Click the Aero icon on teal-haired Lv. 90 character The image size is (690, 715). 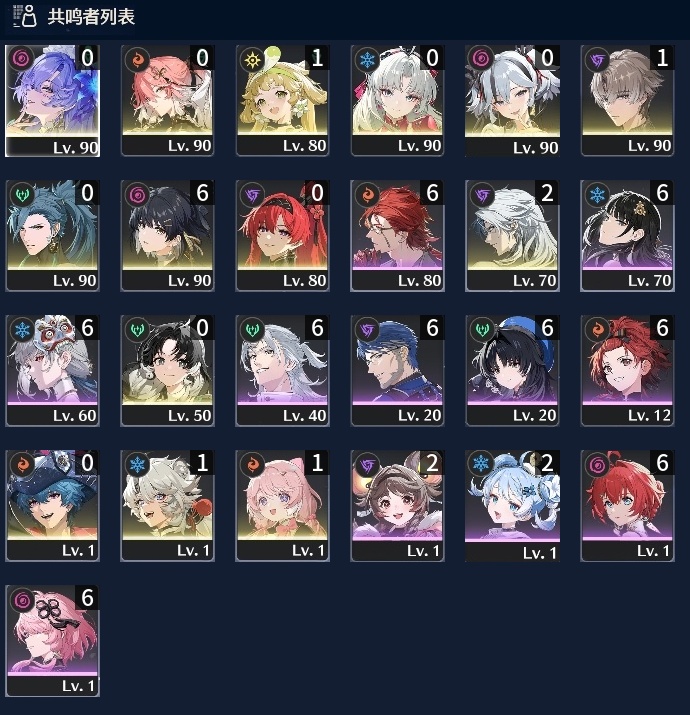tap(22, 195)
